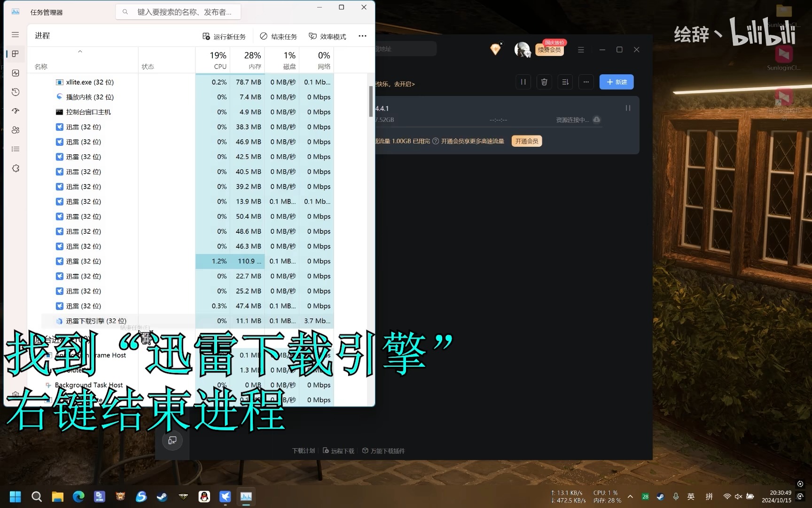Screen dimensions: 812x508
Task: Open SunloginCl desktop shortcut icon
Action: (x=784, y=56)
